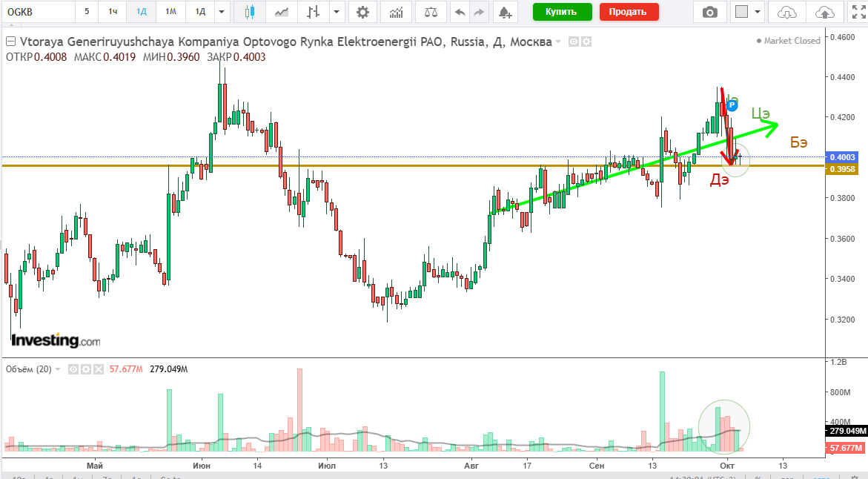Click the 0.4600 price axis label
868x479 pixels.
click(843, 37)
